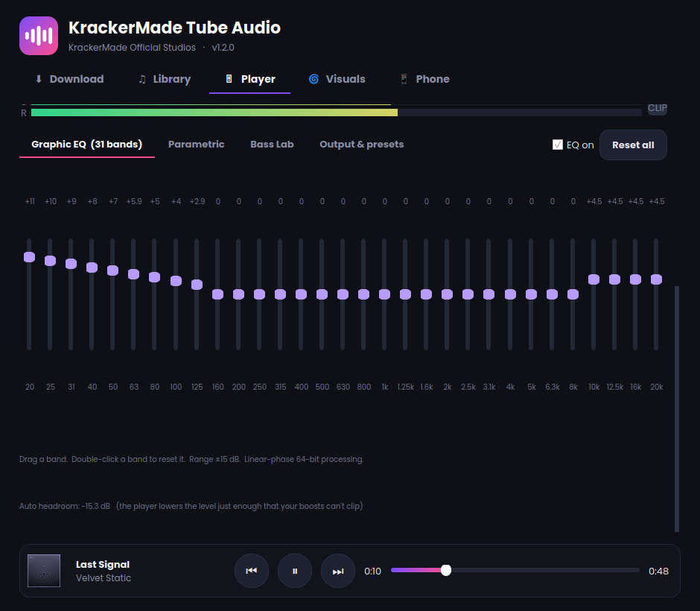Pause the current playback

click(295, 571)
